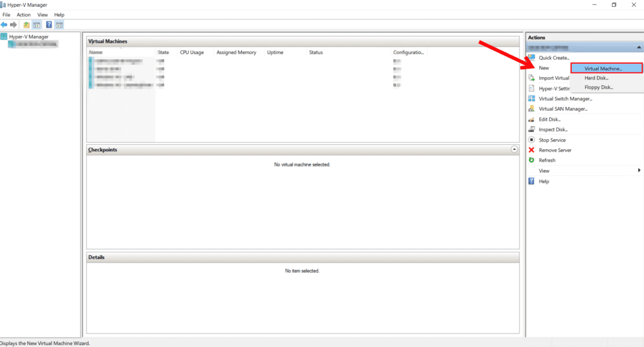Click Remove Server action

555,150
